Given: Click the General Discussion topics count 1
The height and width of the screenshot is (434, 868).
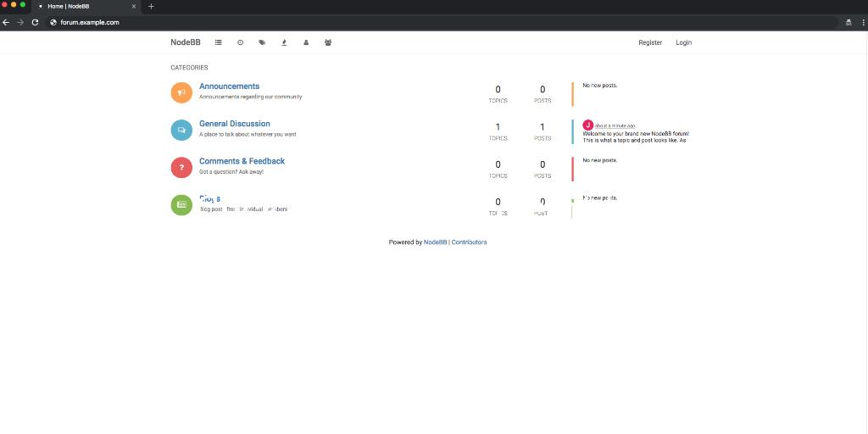Looking at the screenshot, I should coord(498,127).
